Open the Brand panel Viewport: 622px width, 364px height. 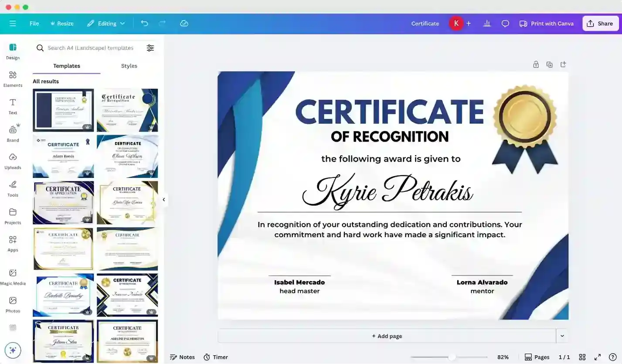coord(13,133)
